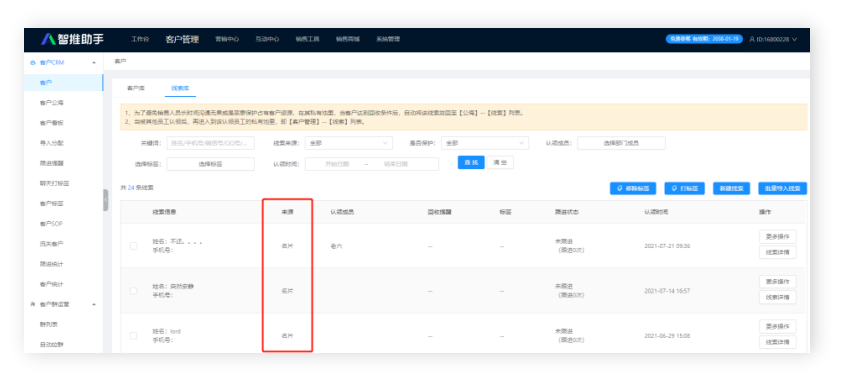Focus the 关键词 search input field
Screen dimensions: 843x381
(x=210, y=143)
